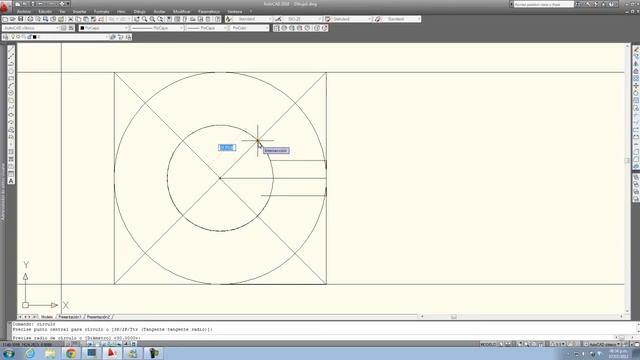The width and height of the screenshot is (640, 360).
Task: Click the Cut icon in Standard toolbar
Action: click(71, 19)
